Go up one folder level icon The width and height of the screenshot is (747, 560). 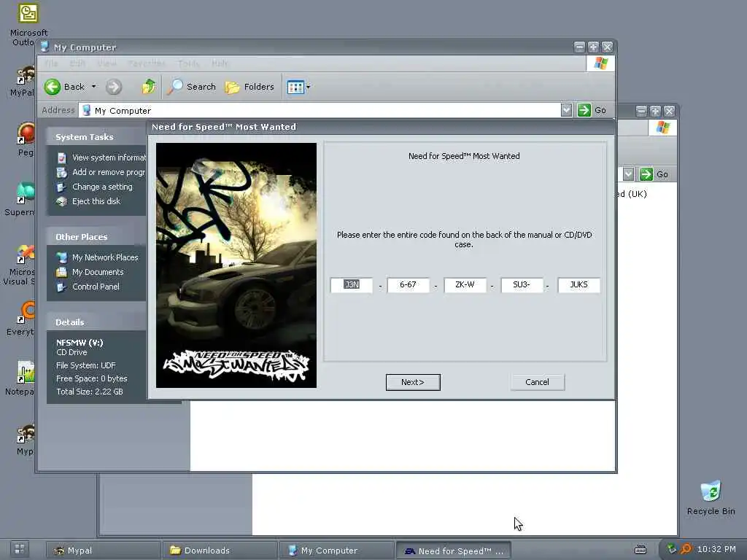point(149,87)
